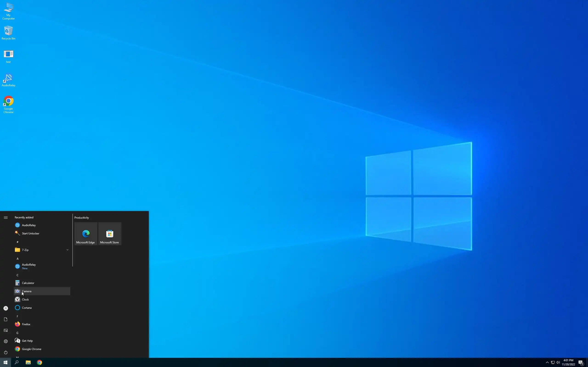Open Calculator from the Start menu
588x367 pixels.
click(28, 283)
